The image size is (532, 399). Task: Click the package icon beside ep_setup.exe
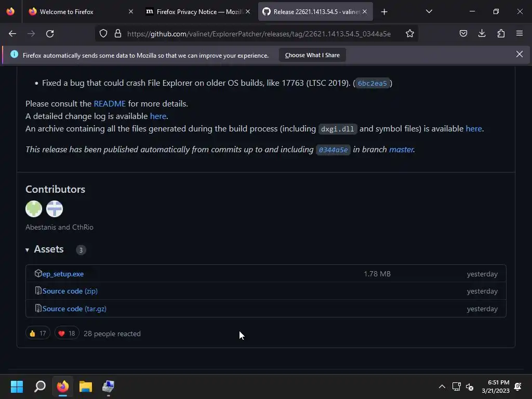coord(38,273)
